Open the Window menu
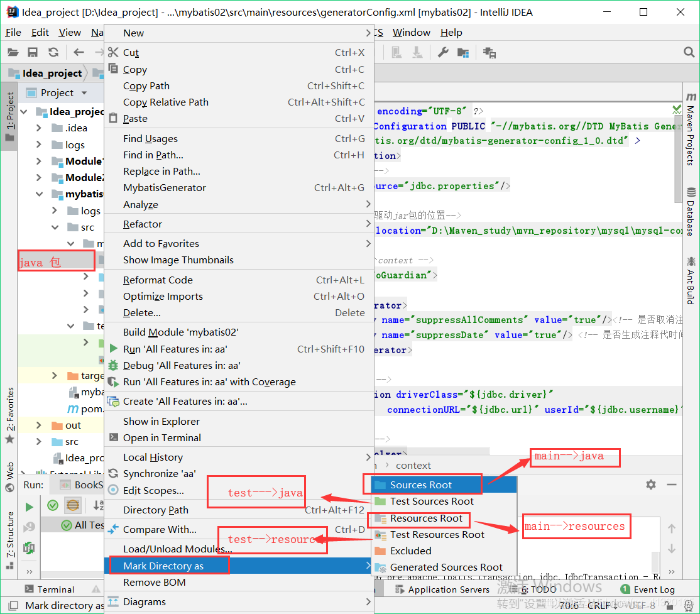 pos(411,33)
